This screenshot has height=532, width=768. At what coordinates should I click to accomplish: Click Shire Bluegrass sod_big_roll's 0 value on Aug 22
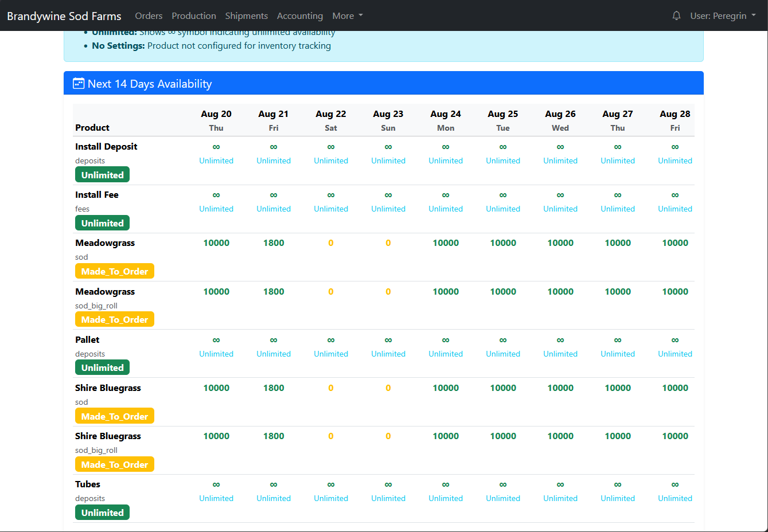click(331, 436)
